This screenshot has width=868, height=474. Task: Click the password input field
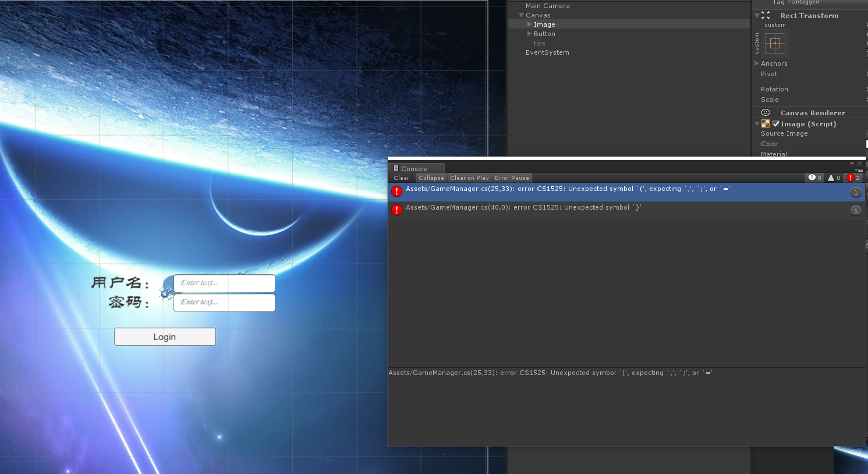[x=224, y=302]
